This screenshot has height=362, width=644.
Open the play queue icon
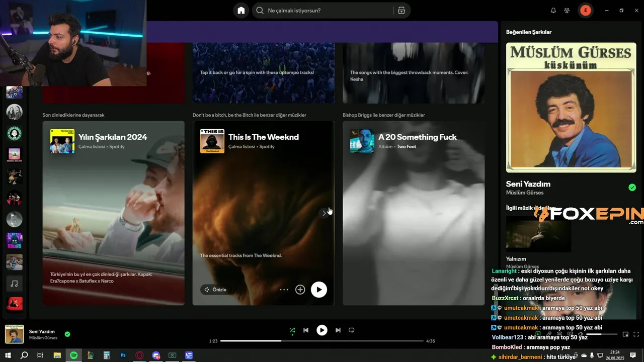[559, 334]
